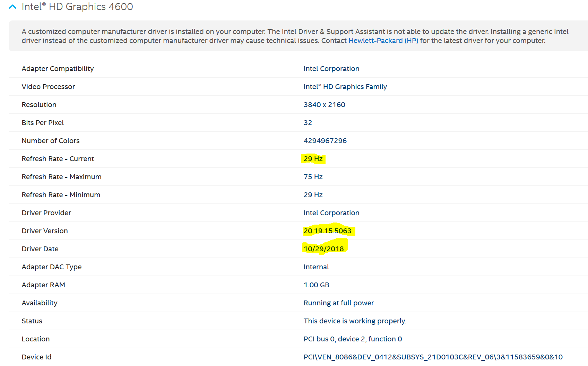Select the 'This device is working properly.' text
588x366 pixels.
(355, 321)
